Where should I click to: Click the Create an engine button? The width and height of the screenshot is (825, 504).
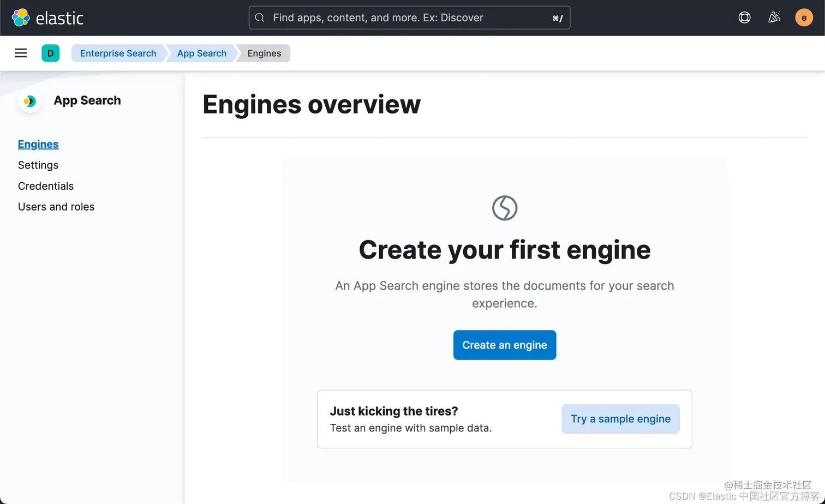[505, 345]
